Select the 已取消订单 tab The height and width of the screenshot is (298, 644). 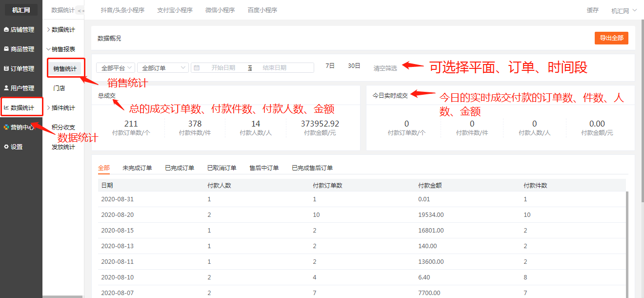[x=222, y=168]
